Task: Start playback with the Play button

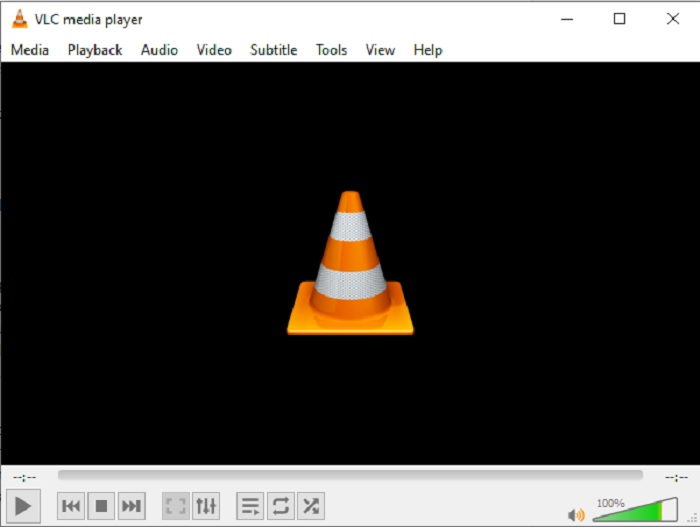Action: click(23, 506)
